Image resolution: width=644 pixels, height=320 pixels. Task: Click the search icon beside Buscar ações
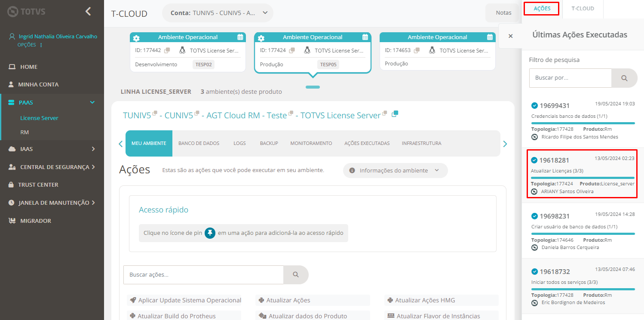point(296,274)
